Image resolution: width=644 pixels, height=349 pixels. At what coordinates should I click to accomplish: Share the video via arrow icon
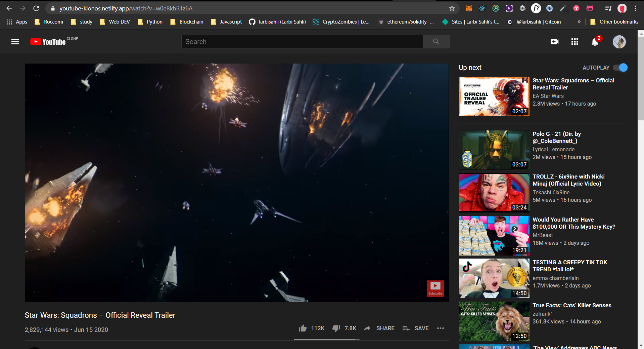click(x=367, y=328)
